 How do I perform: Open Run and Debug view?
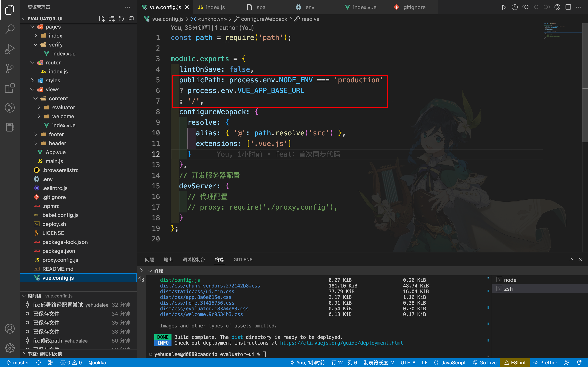[x=10, y=49]
